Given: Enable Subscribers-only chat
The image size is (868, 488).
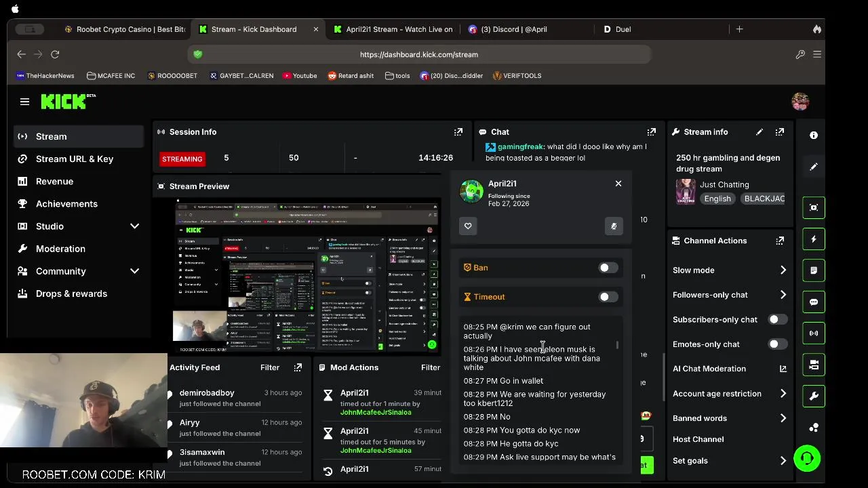Looking at the screenshot, I should (777, 319).
